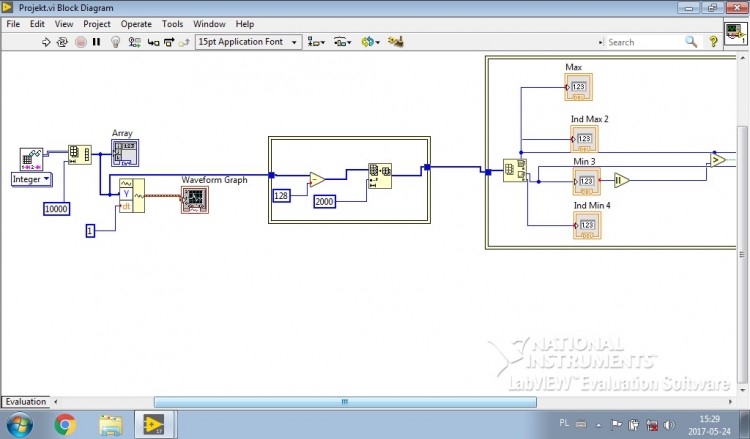Viewport: 750px width, 439px height.
Task: Open the Tools menu
Action: (x=172, y=24)
